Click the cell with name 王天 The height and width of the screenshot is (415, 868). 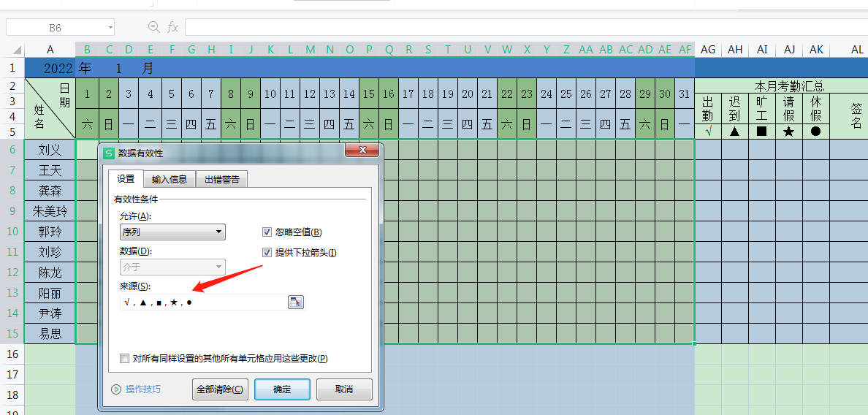(x=50, y=170)
